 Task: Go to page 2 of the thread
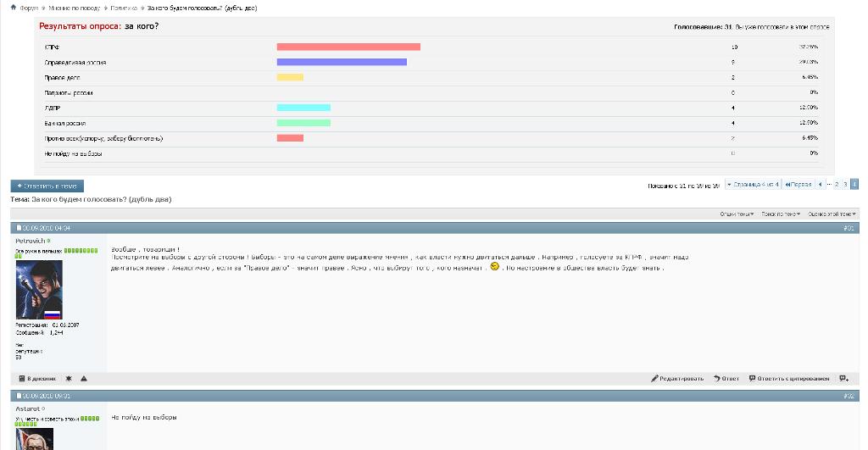[837, 184]
